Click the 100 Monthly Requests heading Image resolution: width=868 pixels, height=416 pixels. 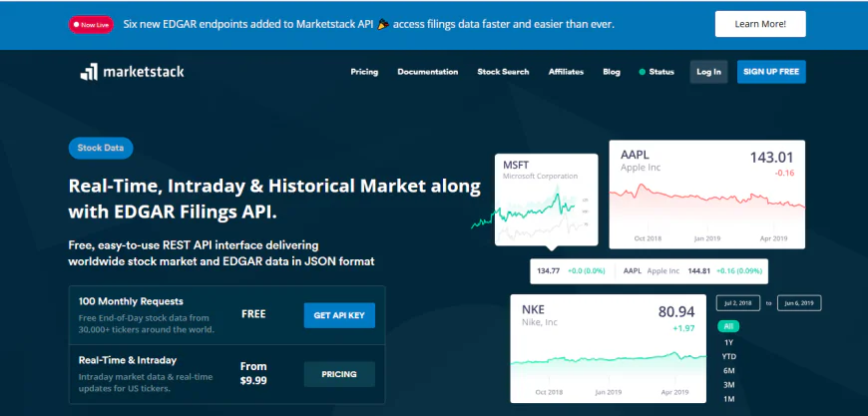(x=131, y=301)
